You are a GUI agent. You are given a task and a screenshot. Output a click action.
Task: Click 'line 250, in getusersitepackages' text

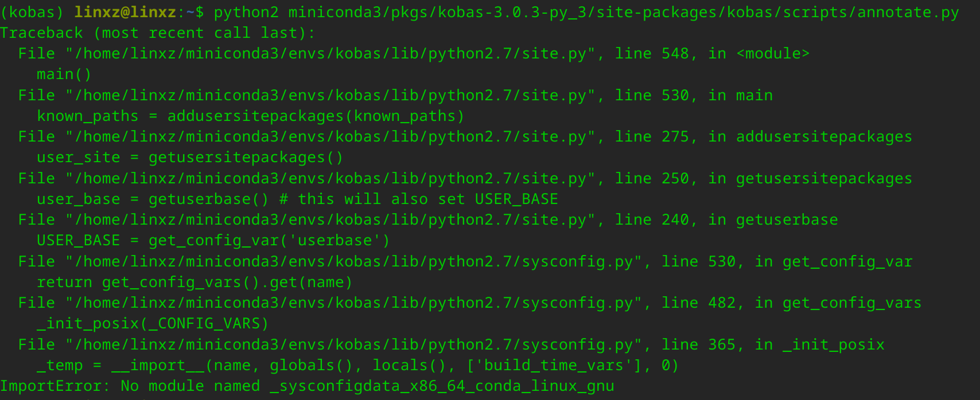[x=764, y=179]
